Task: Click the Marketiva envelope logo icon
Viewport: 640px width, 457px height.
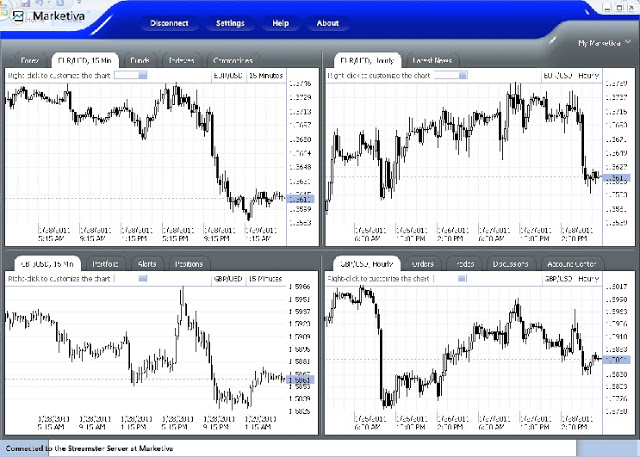Action: [x=18, y=17]
